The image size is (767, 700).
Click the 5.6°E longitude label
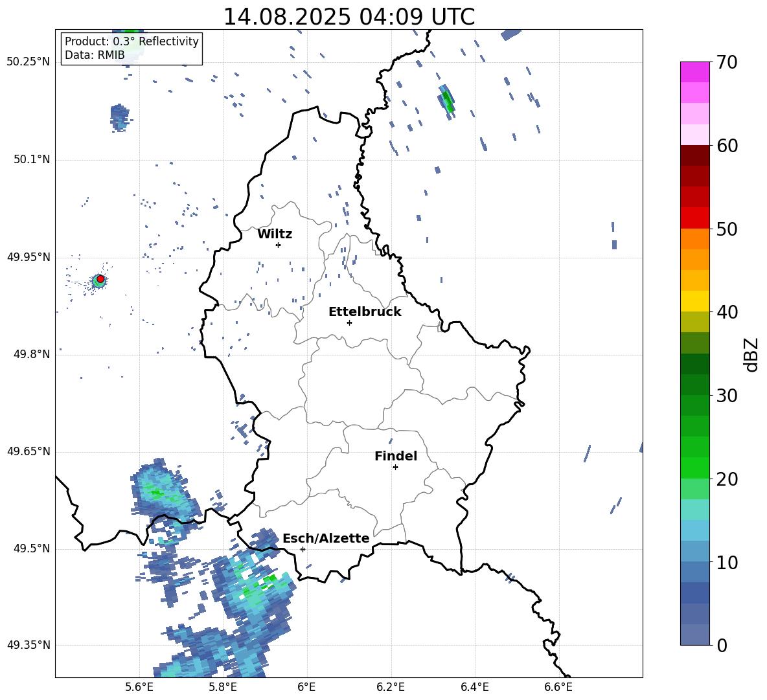[139, 687]
